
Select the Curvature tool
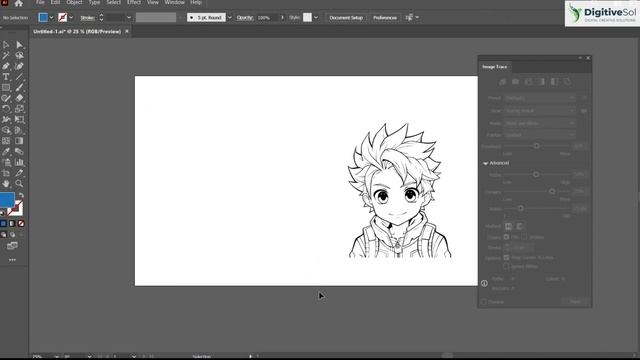(19, 66)
